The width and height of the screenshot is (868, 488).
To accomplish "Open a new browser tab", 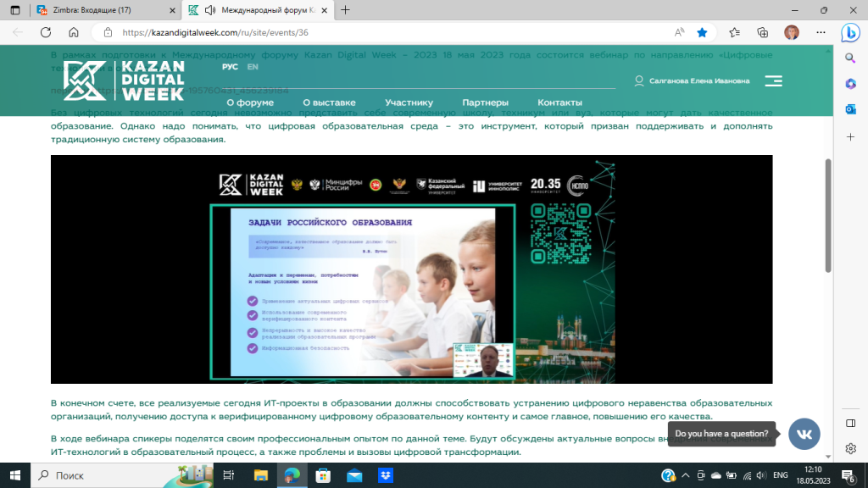I will (x=346, y=10).
